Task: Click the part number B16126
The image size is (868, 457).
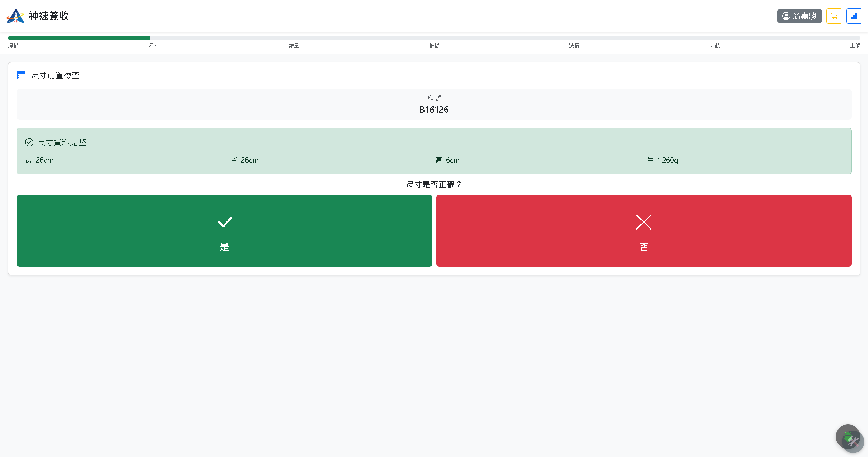Action: pos(434,110)
